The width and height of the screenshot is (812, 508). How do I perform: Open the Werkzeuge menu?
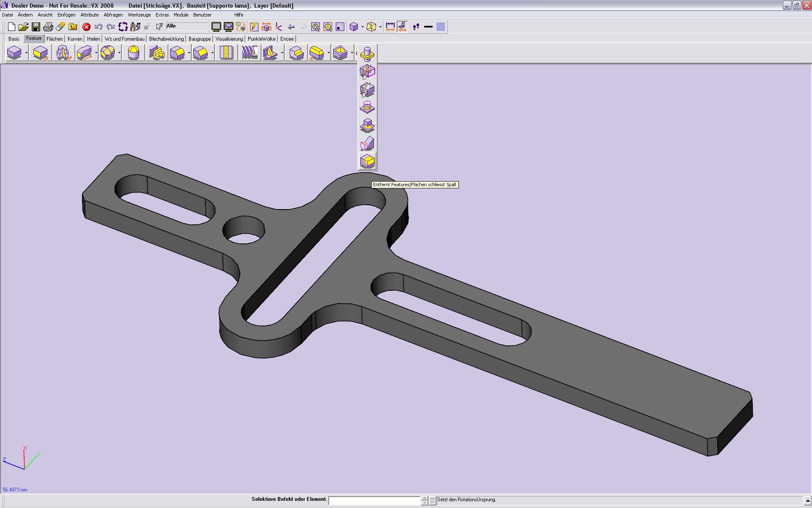coord(139,15)
